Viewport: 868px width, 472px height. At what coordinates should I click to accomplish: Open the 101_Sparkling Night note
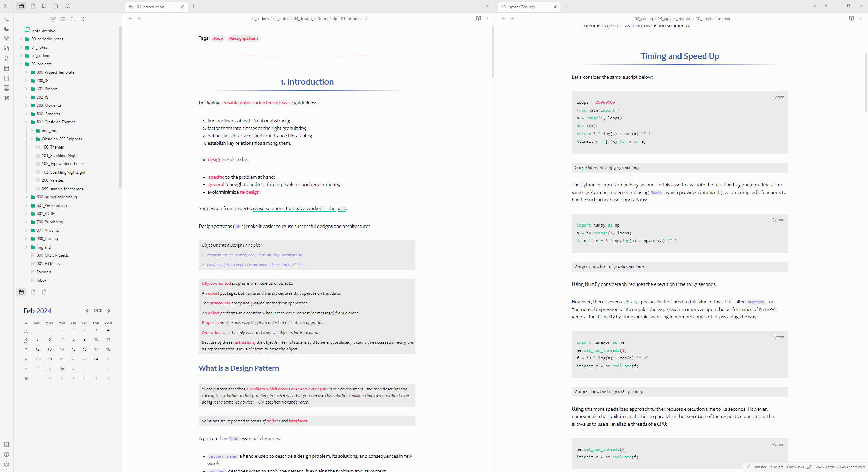[x=60, y=156]
